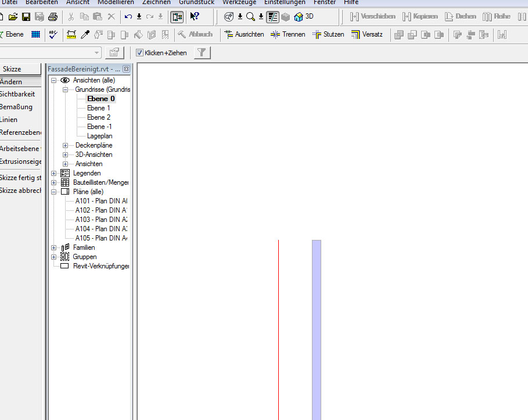Click the magnifying glass zoom icon

coord(250,16)
